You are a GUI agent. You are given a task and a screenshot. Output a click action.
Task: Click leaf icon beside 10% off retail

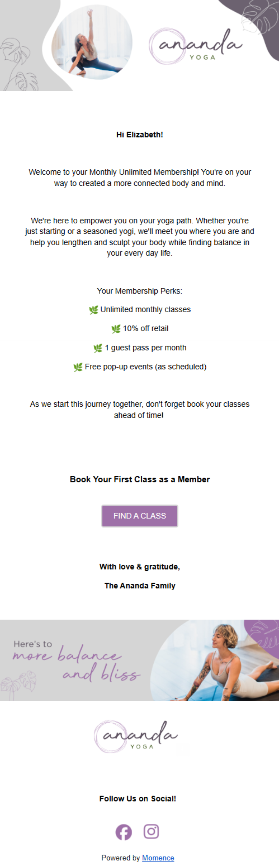[x=116, y=328]
